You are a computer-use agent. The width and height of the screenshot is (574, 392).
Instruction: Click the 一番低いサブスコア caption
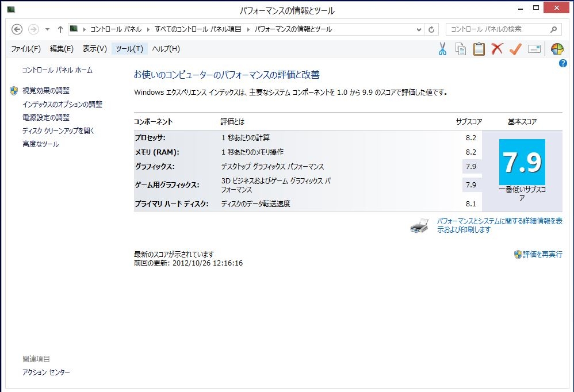point(522,194)
